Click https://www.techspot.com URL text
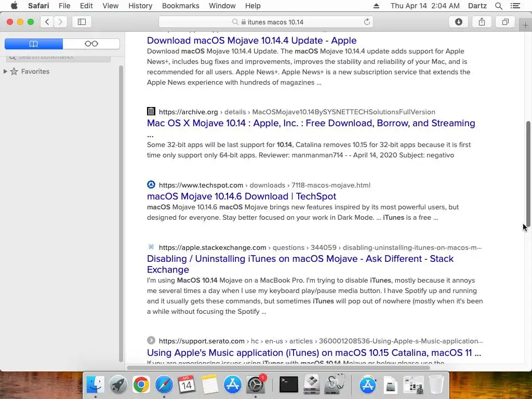Screen dimensions: 532x399 pyautogui.click(x=201, y=185)
